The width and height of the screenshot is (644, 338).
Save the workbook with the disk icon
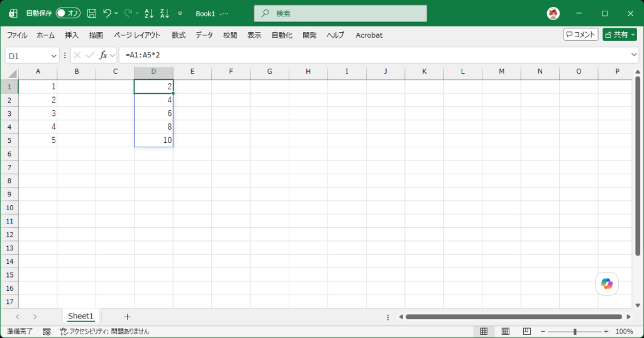click(x=92, y=14)
